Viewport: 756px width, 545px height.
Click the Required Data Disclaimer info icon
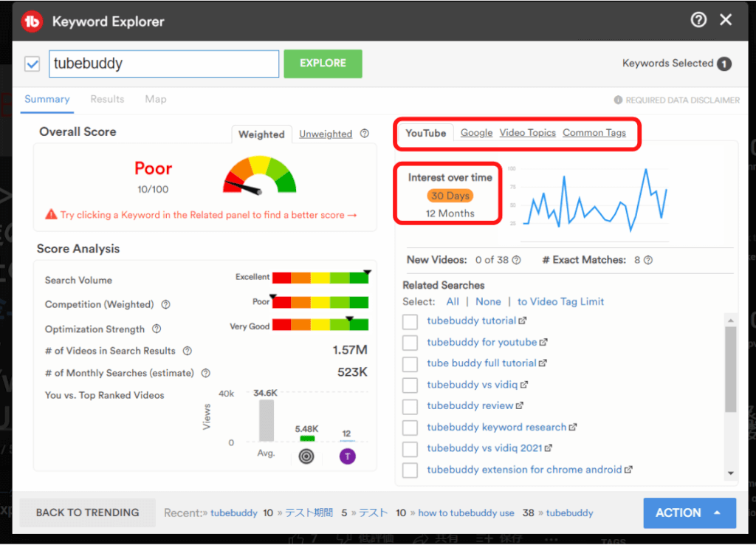coord(618,100)
